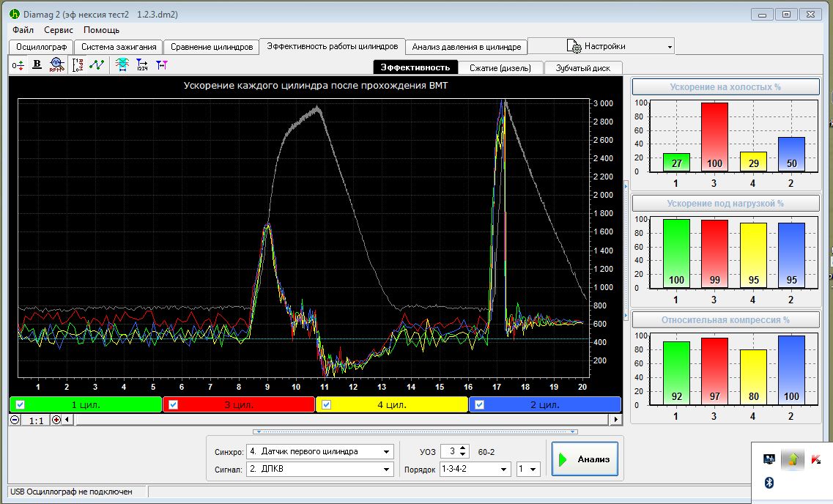Click the Diamag 2 app icon in title bar

[15, 14]
